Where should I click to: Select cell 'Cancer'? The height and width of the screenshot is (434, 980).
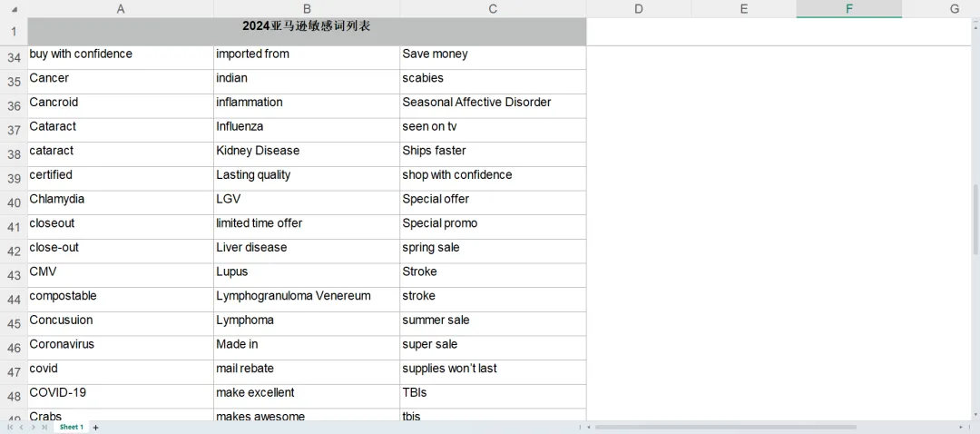121,82
